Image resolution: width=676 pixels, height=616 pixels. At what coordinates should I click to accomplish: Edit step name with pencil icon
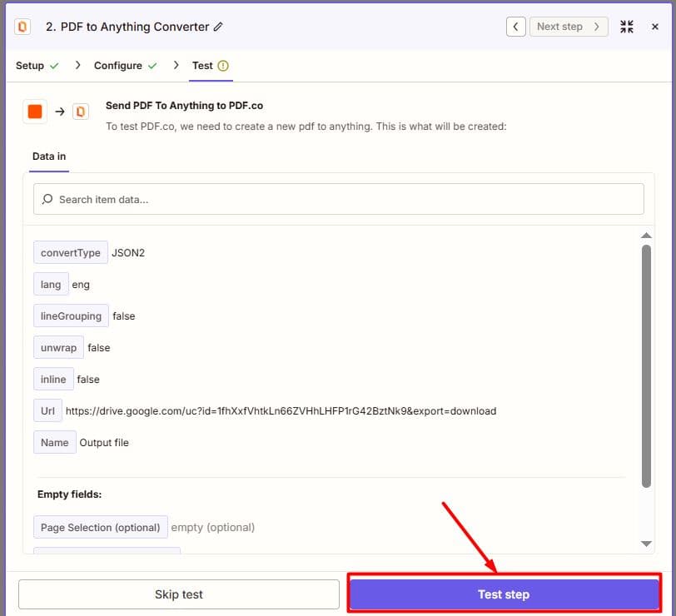pyautogui.click(x=218, y=27)
